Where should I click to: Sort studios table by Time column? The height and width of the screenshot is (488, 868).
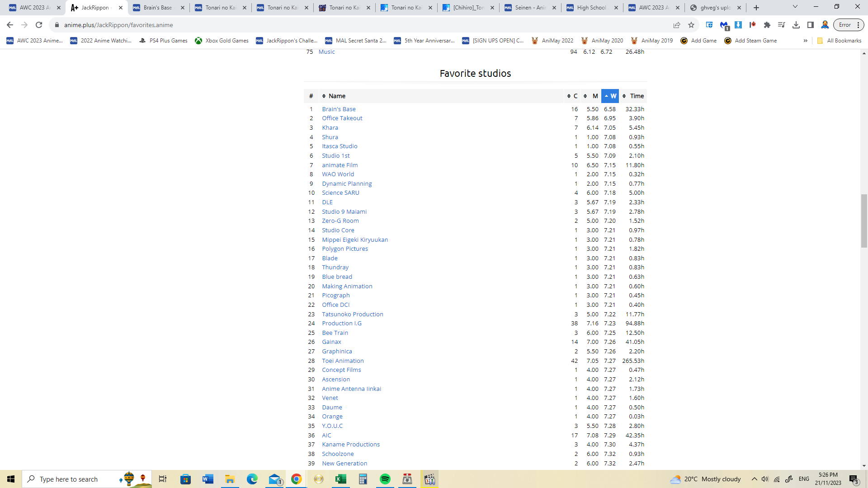click(633, 96)
